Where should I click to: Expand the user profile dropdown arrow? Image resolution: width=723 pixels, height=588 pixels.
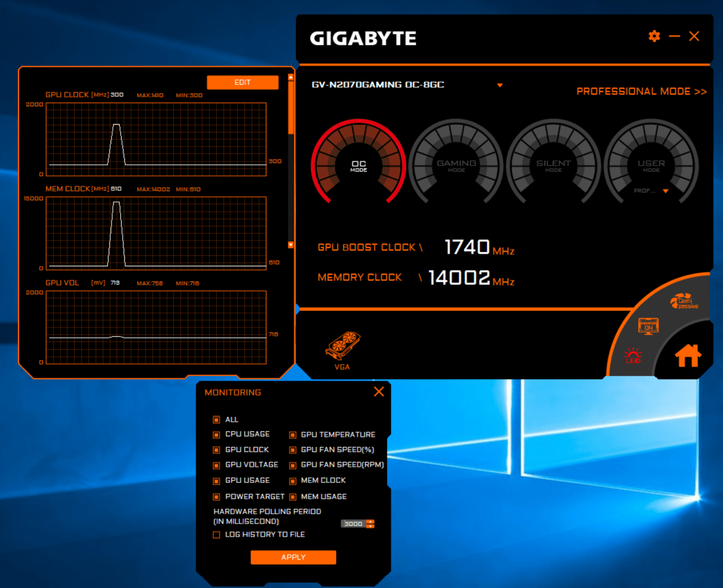(665, 191)
